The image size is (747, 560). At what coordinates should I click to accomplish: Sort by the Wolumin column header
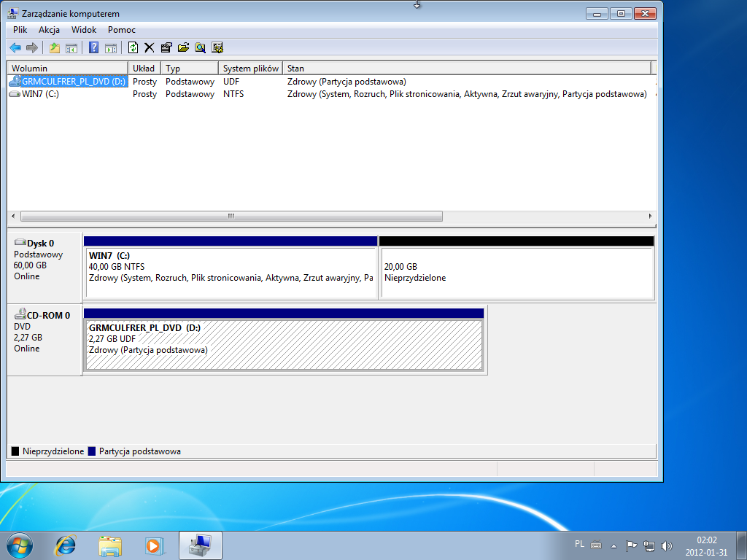68,68
